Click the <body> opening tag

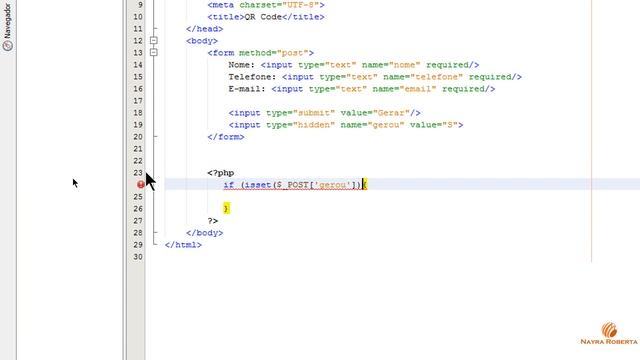[202, 41]
